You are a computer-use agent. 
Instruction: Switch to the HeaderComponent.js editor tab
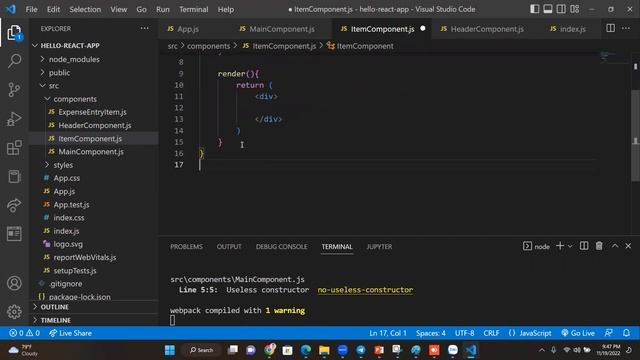point(487,29)
